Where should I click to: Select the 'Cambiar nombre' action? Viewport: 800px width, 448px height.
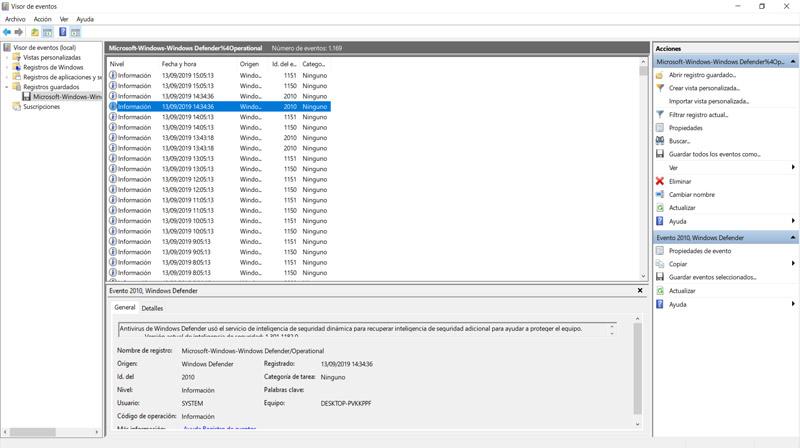(692, 194)
